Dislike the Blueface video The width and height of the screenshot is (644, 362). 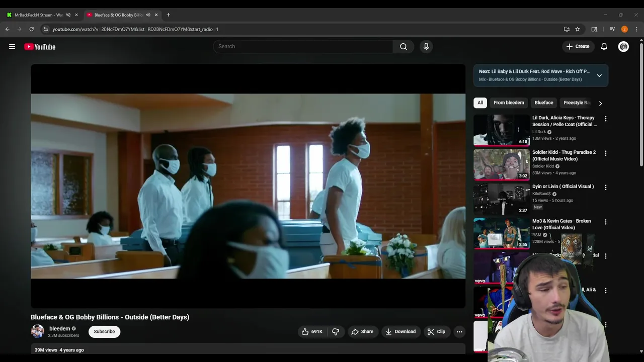tap(336, 332)
